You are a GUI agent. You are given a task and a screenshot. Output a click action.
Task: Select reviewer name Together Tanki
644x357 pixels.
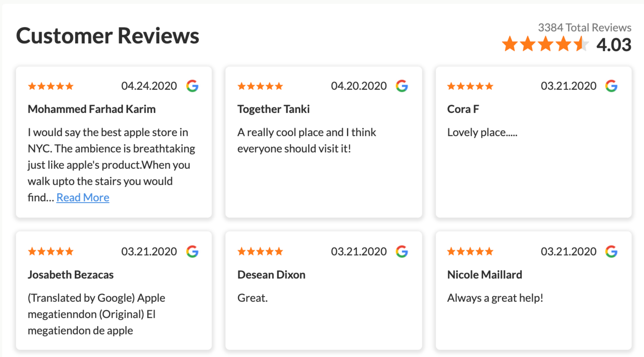(x=273, y=109)
